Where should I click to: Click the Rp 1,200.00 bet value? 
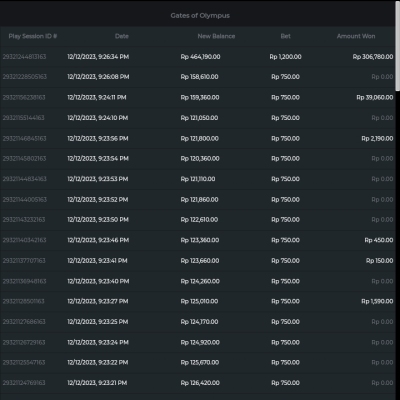point(285,57)
